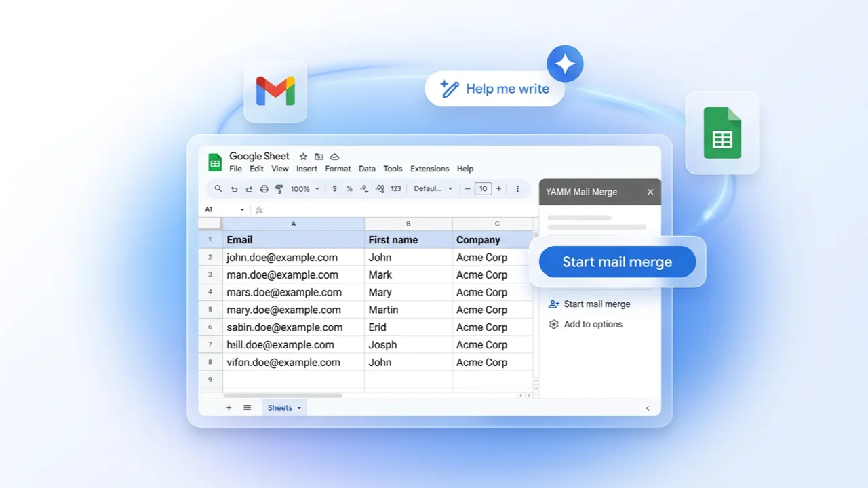This screenshot has height=488, width=868.
Task: Click the Gmail icon tile
Action: [x=275, y=91]
